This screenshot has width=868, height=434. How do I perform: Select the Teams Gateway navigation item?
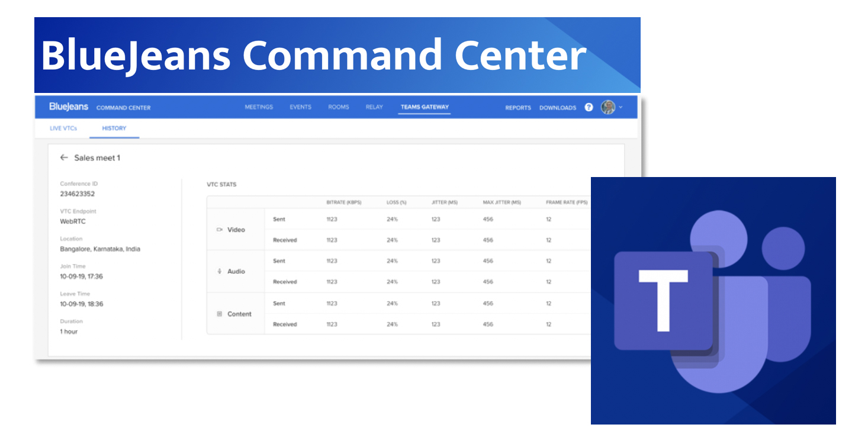point(425,107)
